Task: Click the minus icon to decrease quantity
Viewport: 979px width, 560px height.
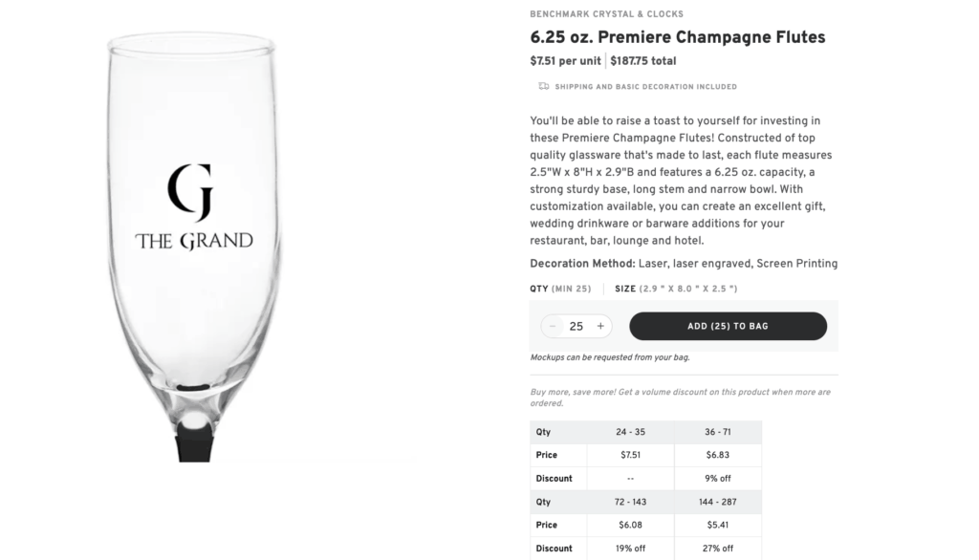Action: [x=553, y=326]
